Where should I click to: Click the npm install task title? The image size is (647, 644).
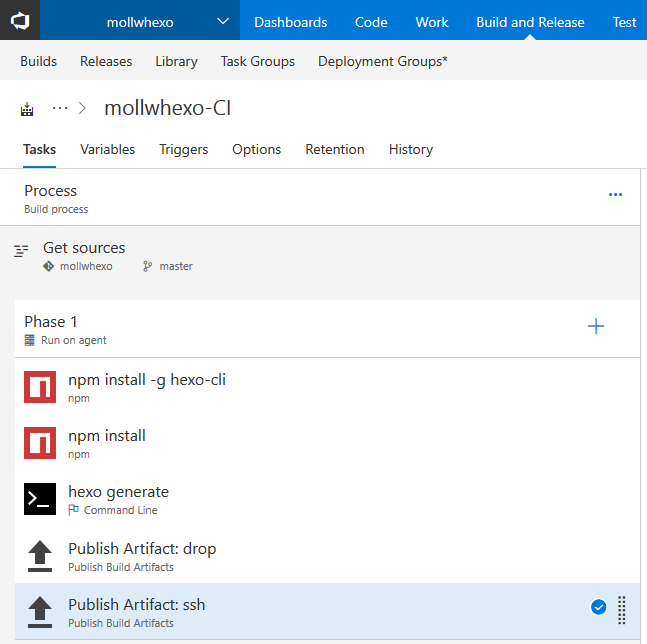coord(107,436)
